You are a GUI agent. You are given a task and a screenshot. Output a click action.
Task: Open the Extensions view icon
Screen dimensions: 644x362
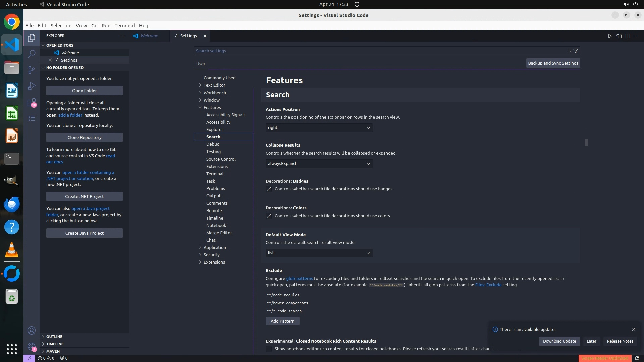point(32,102)
